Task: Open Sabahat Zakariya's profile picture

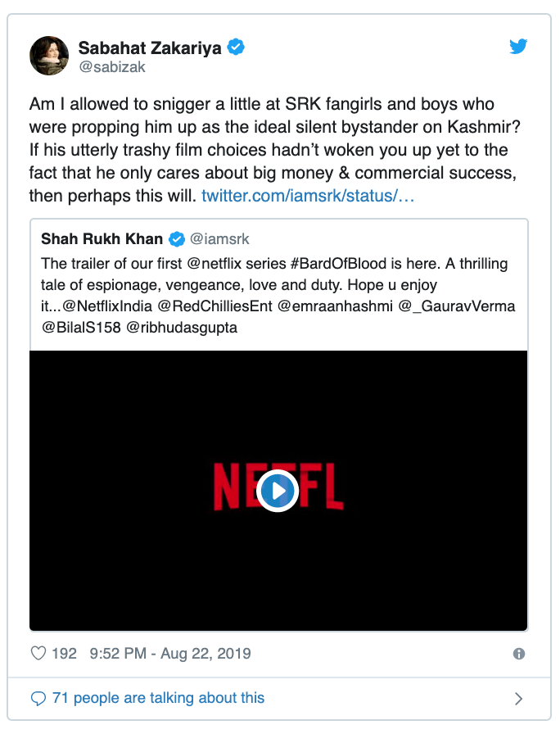Action: pos(49,56)
